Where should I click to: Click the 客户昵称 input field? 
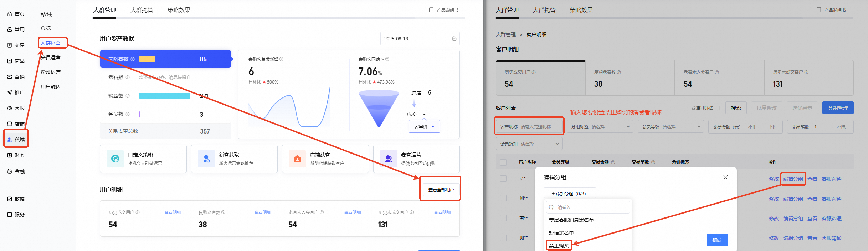tap(529, 127)
